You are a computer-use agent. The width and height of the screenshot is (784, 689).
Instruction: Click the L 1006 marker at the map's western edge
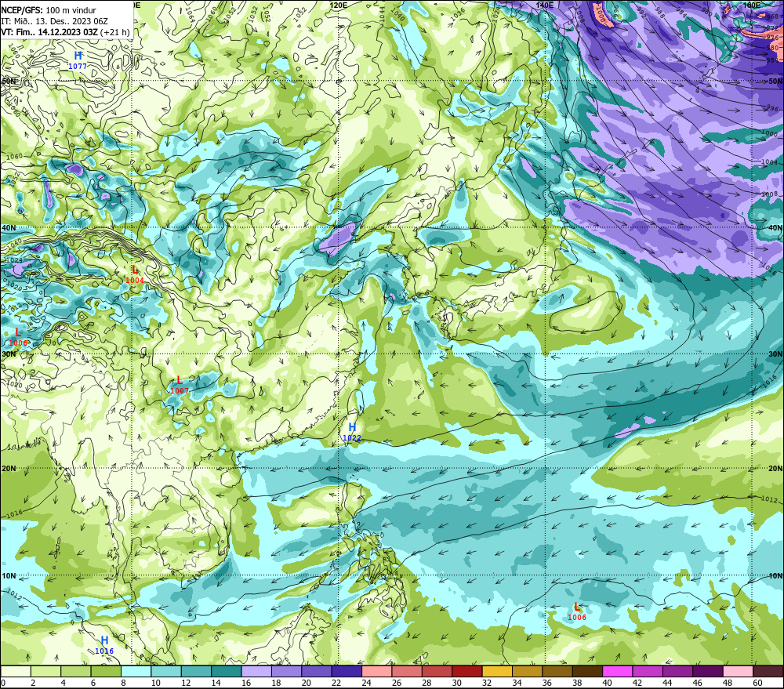pyautogui.click(x=18, y=337)
